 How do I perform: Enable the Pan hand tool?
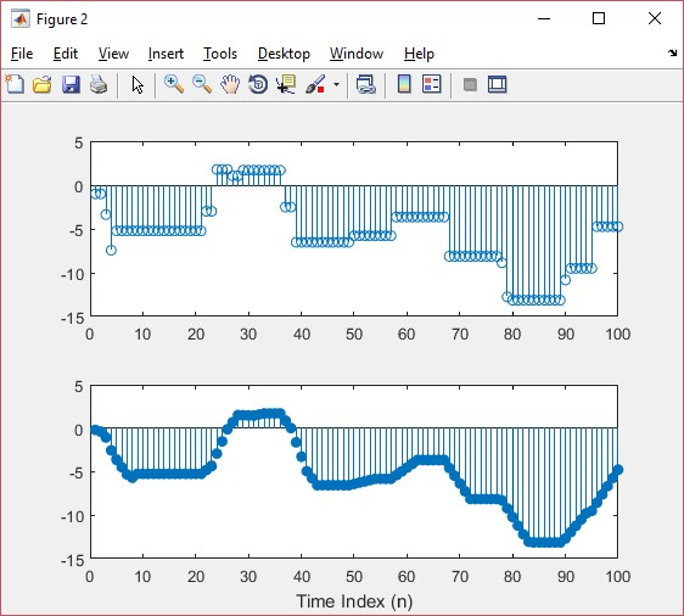230,84
